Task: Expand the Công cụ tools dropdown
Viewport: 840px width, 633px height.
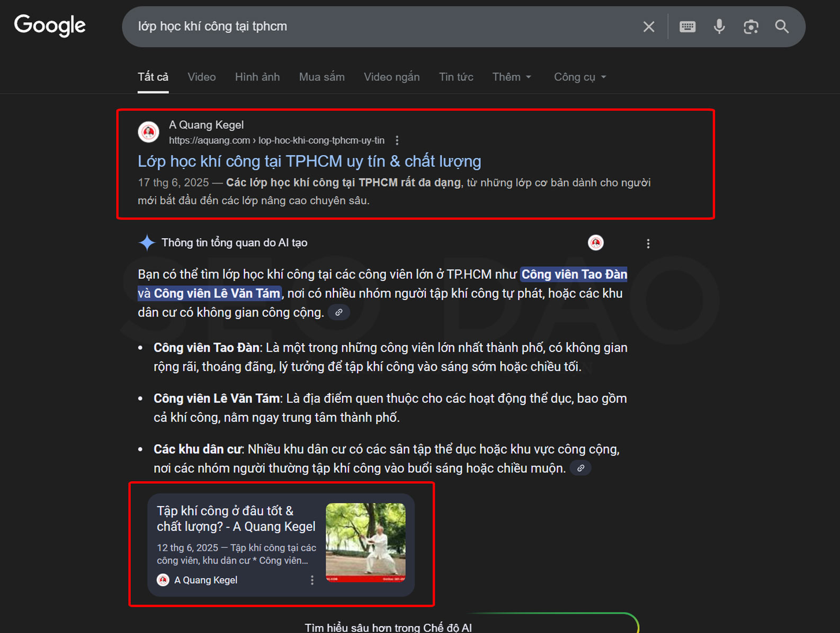Action: [579, 77]
